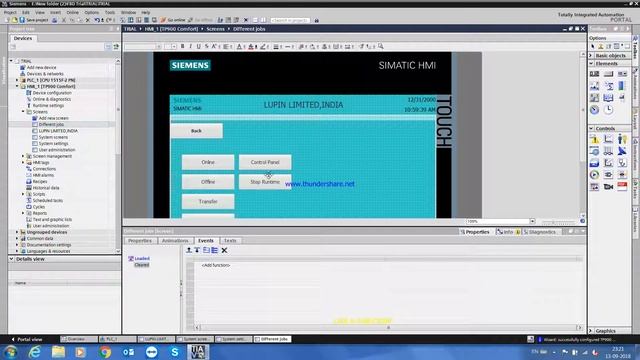This screenshot has height=360, width=640.
Task: Open the zoom percentage dropdown
Action: (532, 221)
